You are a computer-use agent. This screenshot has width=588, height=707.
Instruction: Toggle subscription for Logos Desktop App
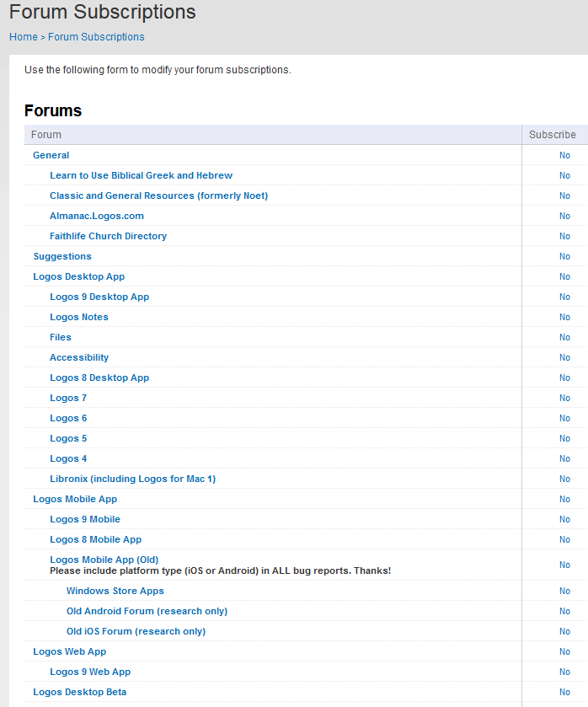(x=564, y=276)
